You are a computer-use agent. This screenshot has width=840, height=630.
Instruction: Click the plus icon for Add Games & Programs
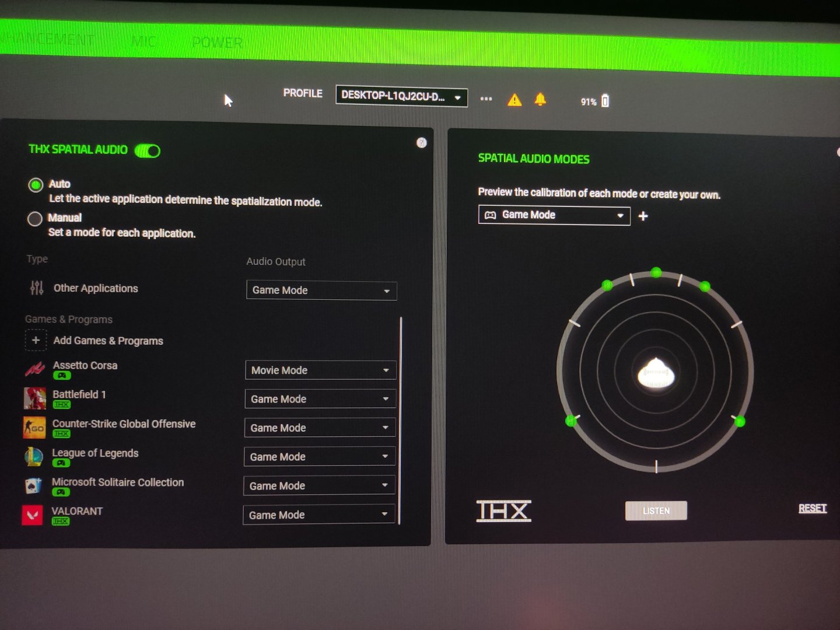click(36, 340)
